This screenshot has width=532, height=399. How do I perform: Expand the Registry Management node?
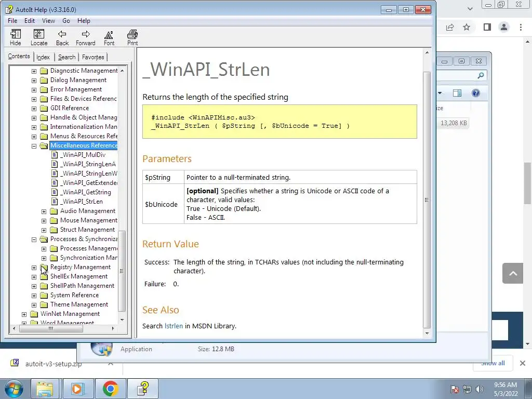tap(34, 268)
